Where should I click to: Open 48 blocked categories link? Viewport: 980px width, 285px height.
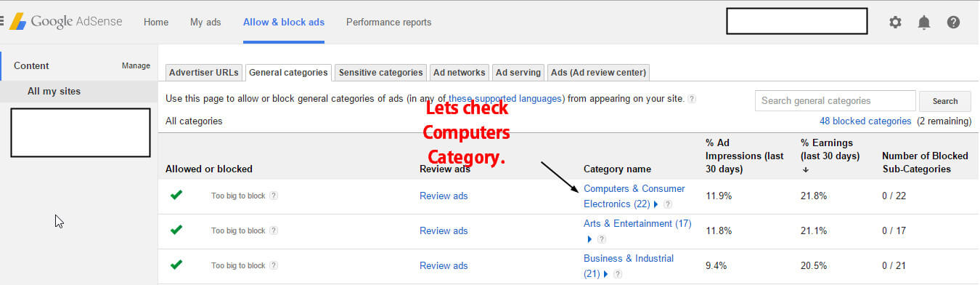pyautogui.click(x=865, y=121)
